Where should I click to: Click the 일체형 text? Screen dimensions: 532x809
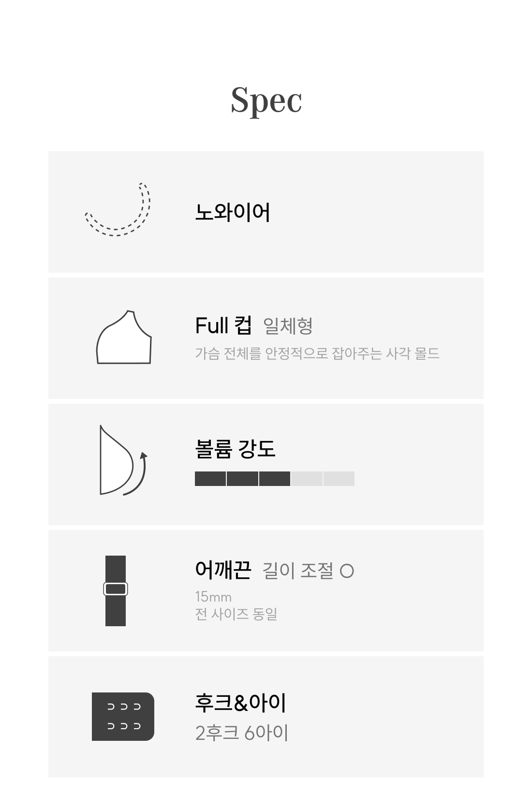coord(288,326)
